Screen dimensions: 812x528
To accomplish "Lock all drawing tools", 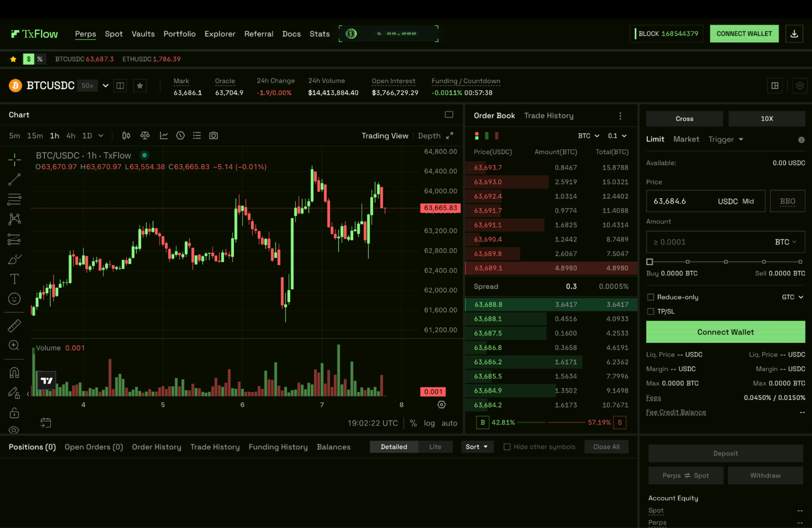I will click(x=14, y=412).
